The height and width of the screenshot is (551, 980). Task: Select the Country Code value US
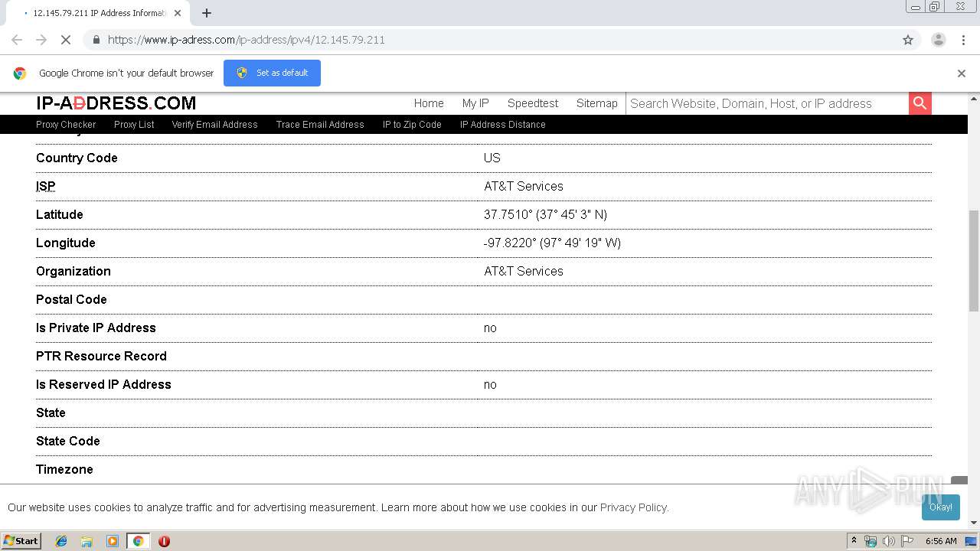pos(492,158)
